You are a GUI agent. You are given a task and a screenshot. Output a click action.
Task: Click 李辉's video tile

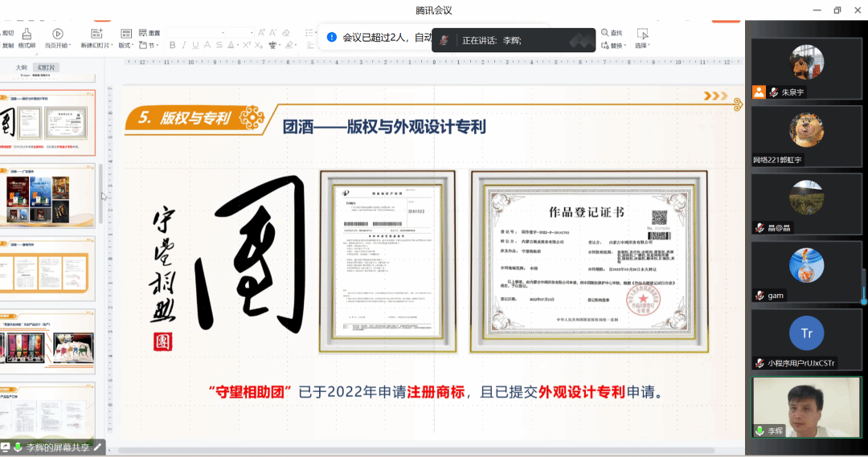click(x=806, y=407)
